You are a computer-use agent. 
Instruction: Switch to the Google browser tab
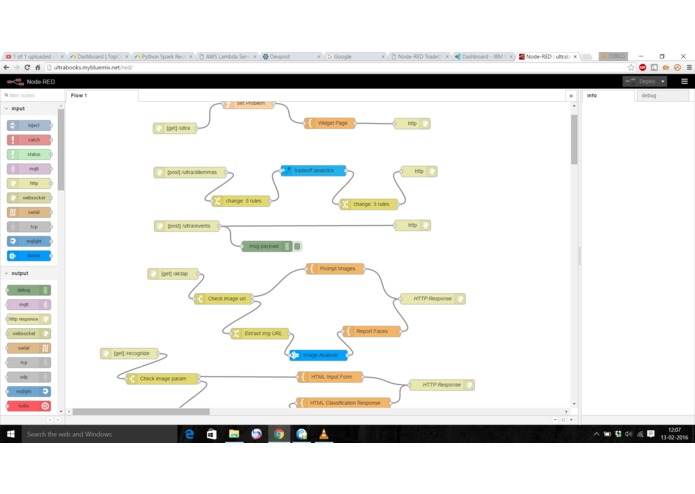[355, 57]
